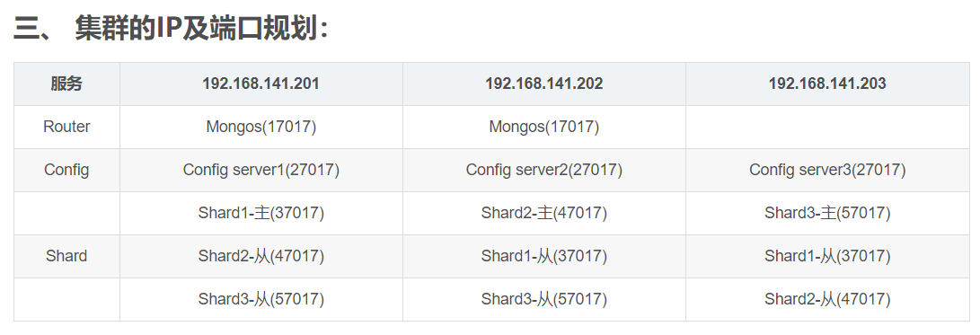
Task: Click the 192.168.141.201 column header
Action: (x=261, y=84)
